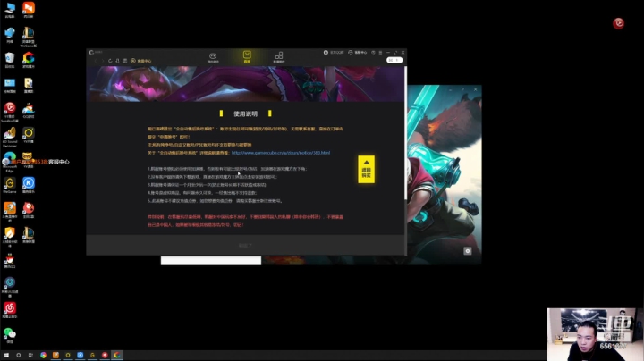Click the scrollbar of the store window
Image resolution: width=644 pixels, height=361 pixels.
pos(405,133)
